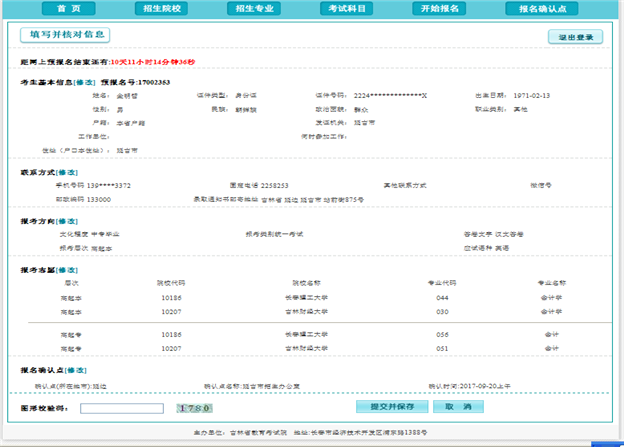Select birth date 1971-02-13
The width and height of the screenshot is (624, 447).
coord(532,96)
